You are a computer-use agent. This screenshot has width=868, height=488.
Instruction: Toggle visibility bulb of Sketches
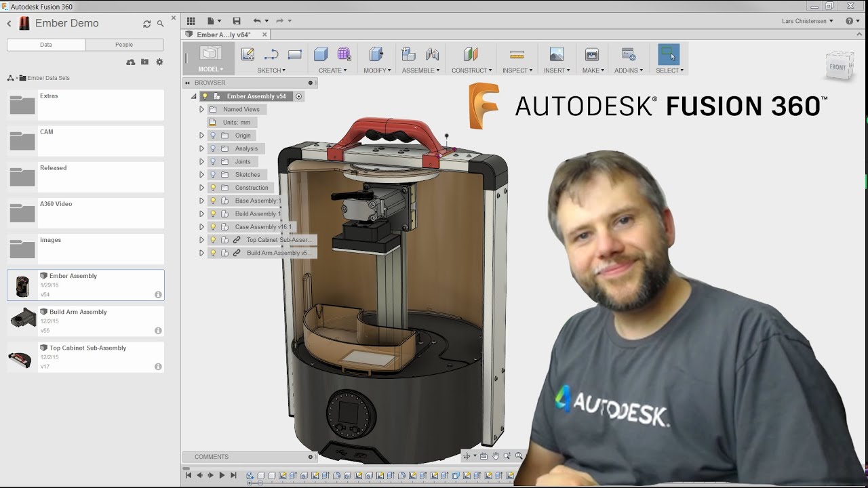(212, 175)
